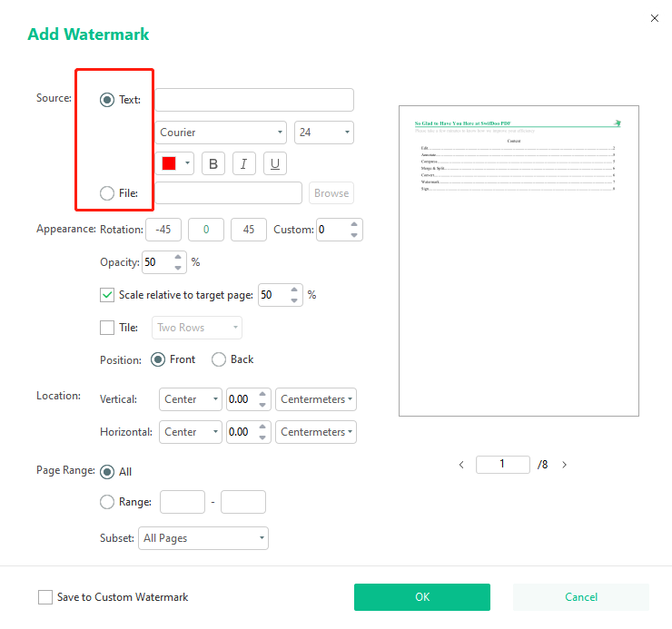Go to previous preview page arrow

point(461,465)
